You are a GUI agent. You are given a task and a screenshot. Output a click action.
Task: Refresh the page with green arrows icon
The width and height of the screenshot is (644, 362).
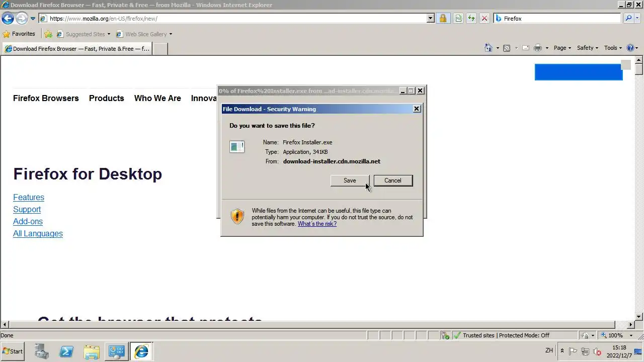point(471,19)
